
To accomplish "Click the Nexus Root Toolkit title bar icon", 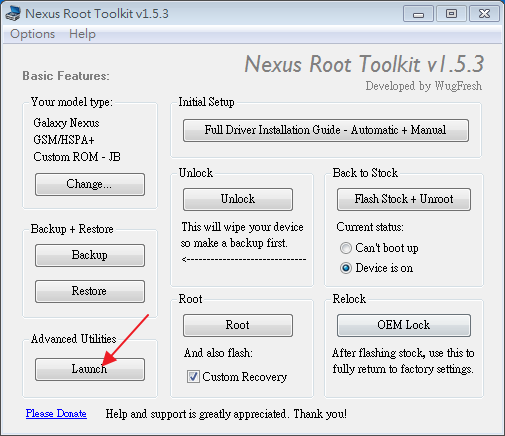I will point(13,14).
